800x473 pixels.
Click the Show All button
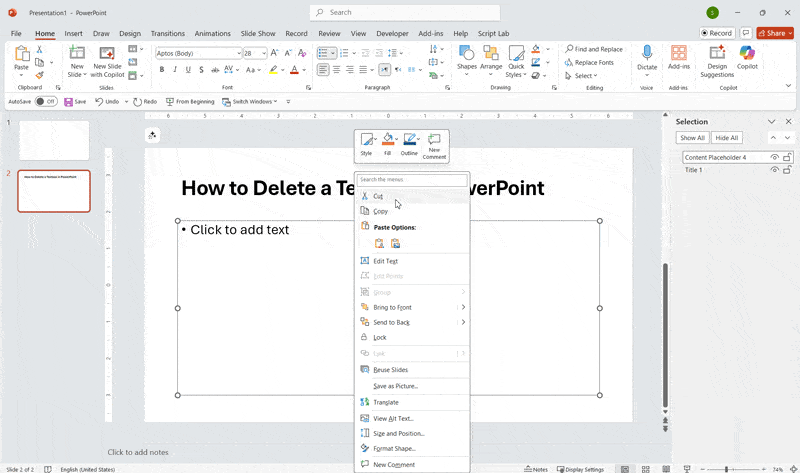[693, 138]
